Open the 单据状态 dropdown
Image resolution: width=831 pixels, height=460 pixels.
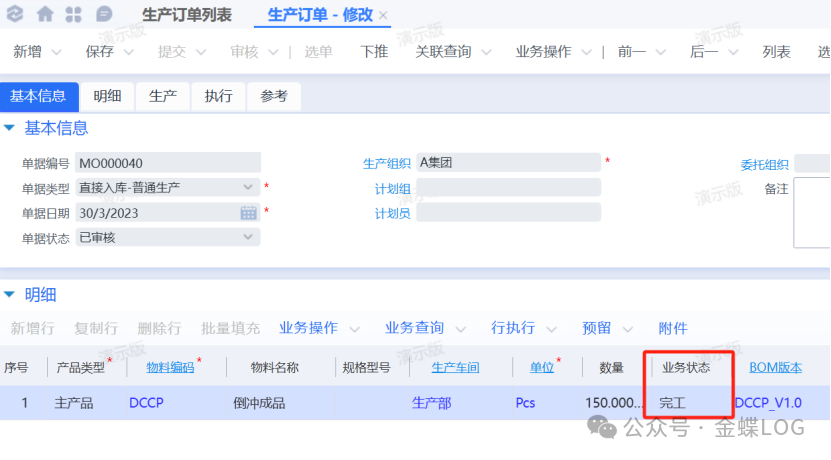249,237
